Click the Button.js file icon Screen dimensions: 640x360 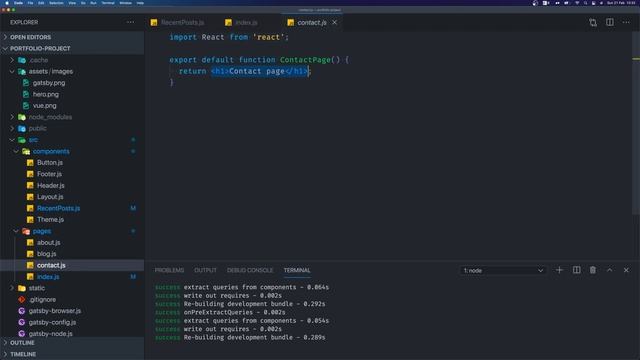(x=30, y=162)
